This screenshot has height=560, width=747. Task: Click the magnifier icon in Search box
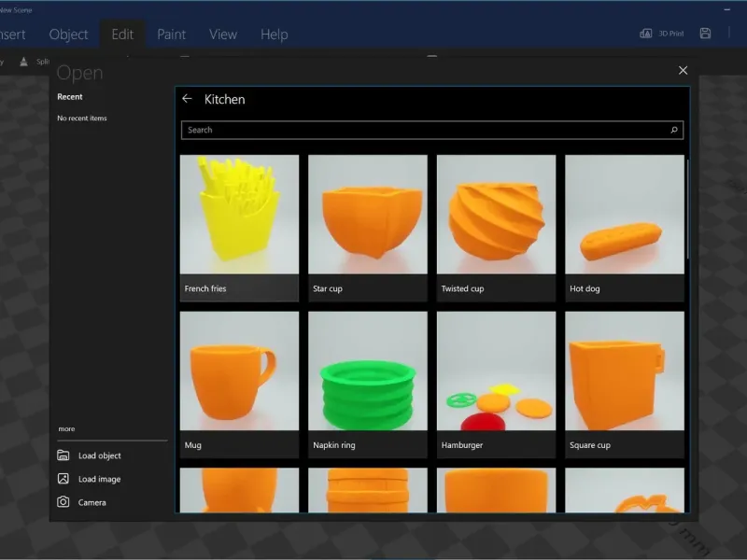pos(674,130)
